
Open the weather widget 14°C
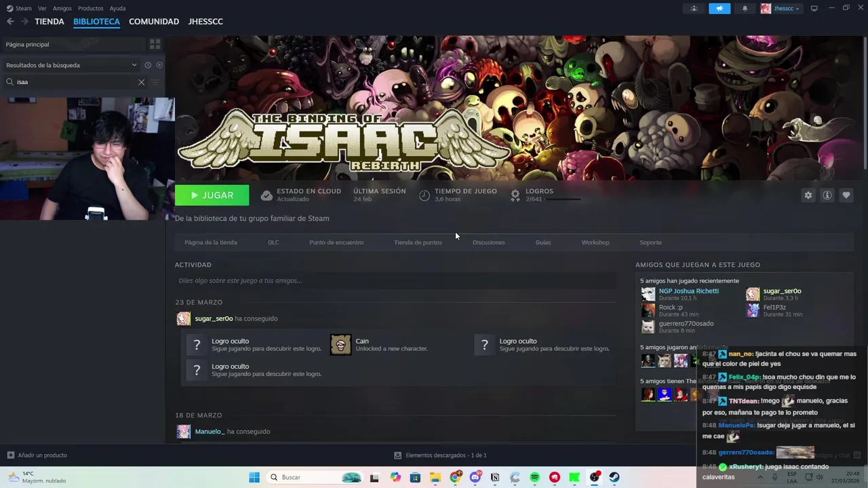[35, 477]
